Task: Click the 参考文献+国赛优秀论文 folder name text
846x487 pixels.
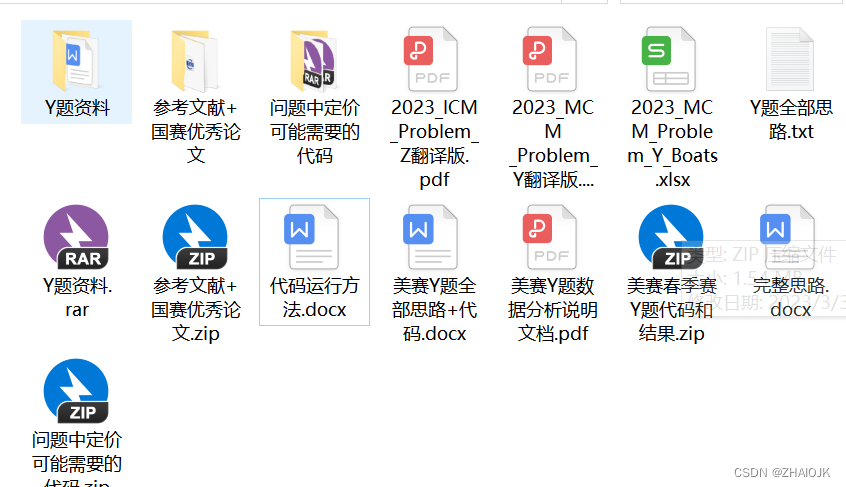Action: click(x=195, y=132)
